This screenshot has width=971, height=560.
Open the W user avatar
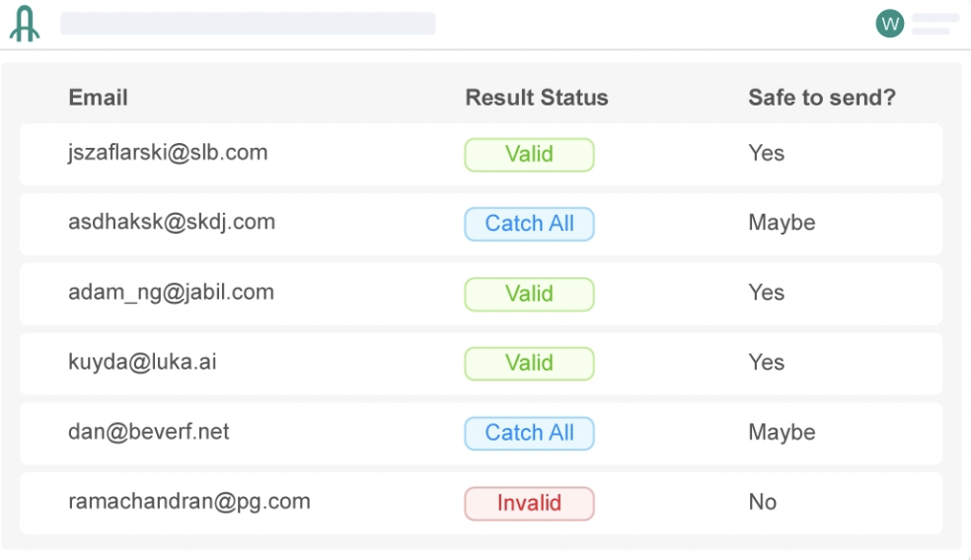pos(889,24)
